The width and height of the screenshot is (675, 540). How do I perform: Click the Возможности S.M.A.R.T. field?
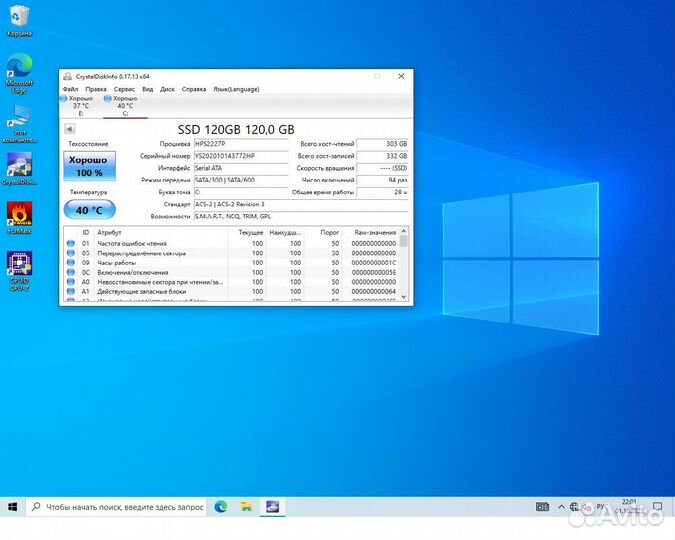click(301, 216)
